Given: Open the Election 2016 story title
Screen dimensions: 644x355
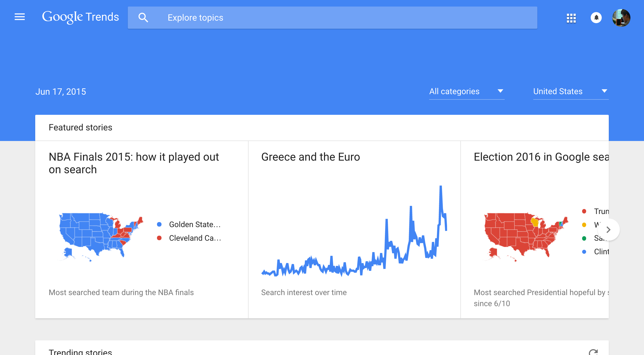Looking at the screenshot, I should pos(541,157).
